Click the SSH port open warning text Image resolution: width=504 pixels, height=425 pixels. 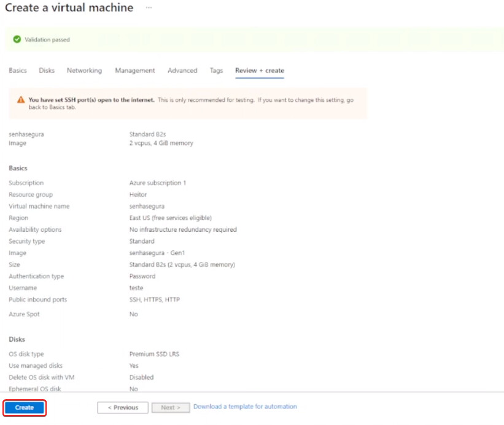(x=191, y=104)
